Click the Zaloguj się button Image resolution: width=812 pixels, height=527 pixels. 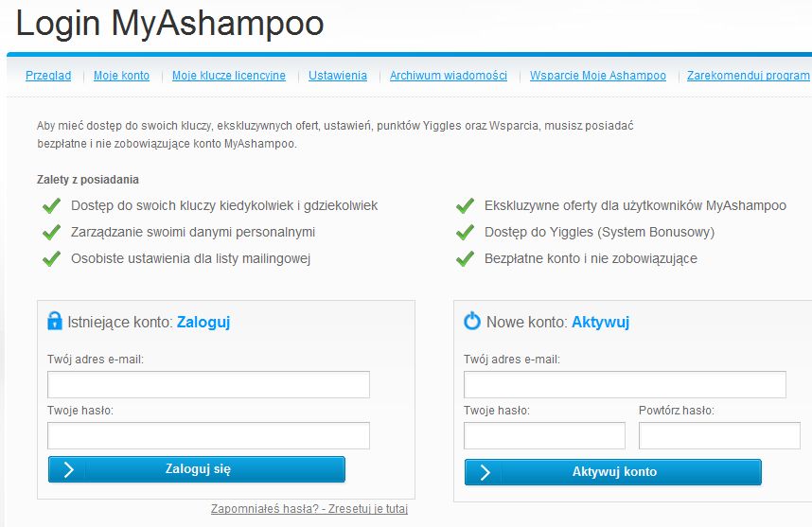click(x=197, y=469)
